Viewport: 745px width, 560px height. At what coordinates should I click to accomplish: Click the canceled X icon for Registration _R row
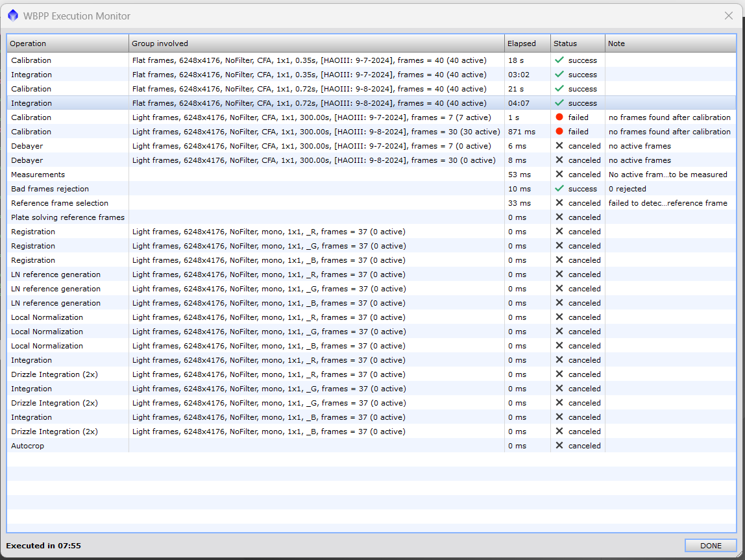(559, 231)
